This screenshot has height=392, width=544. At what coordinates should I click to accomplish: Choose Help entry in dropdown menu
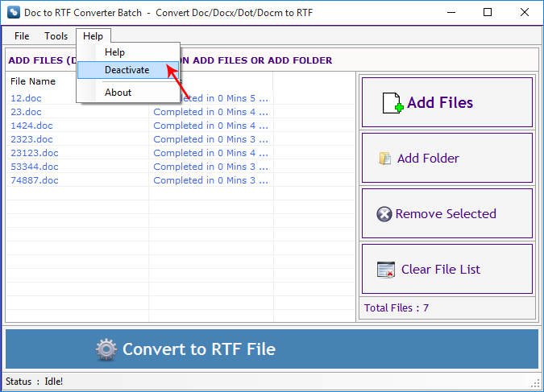point(127,52)
